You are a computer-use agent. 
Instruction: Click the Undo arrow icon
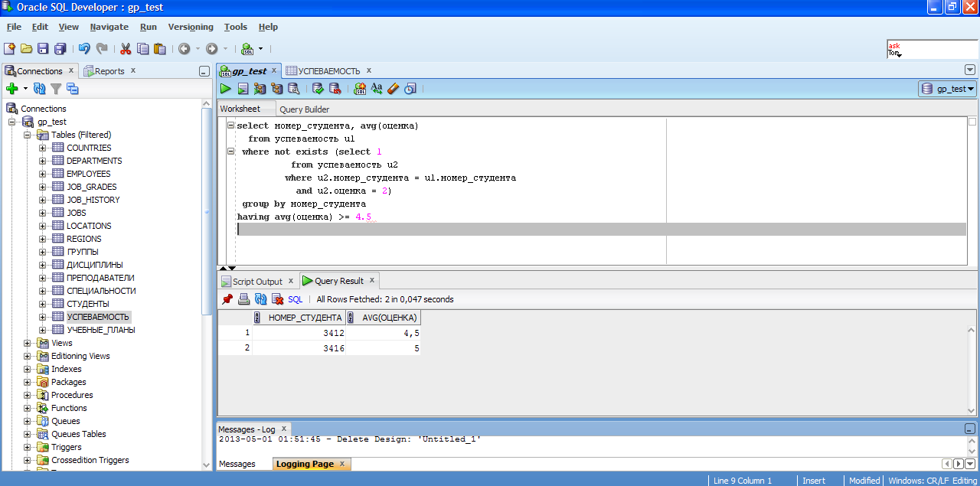[x=84, y=48]
